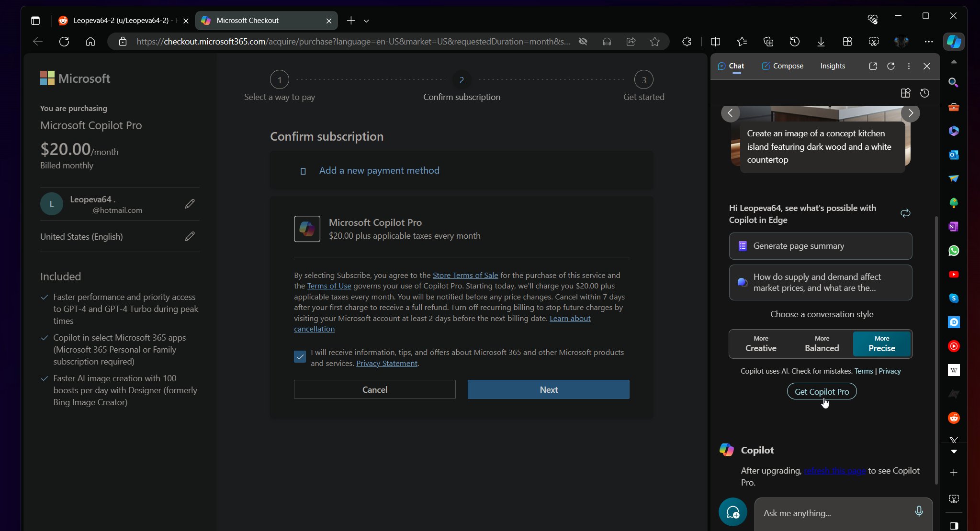Open Edge sidebar Search tool
980x531 pixels.
[x=954, y=83]
